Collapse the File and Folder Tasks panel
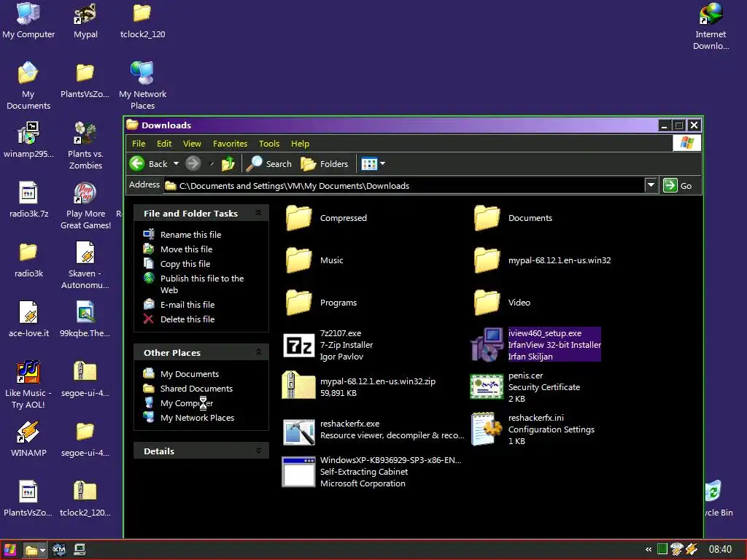The width and height of the screenshot is (747, 560). pyautogui.click(x=258, y=213)
